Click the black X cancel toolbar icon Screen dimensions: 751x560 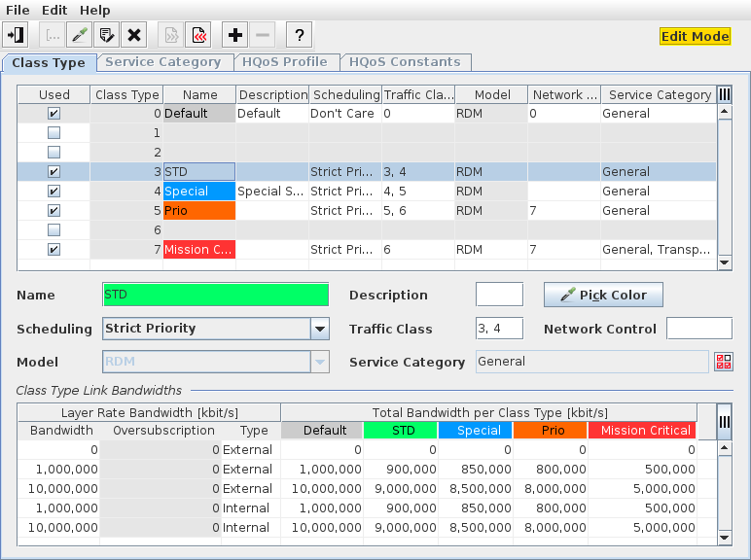point(134,36)
